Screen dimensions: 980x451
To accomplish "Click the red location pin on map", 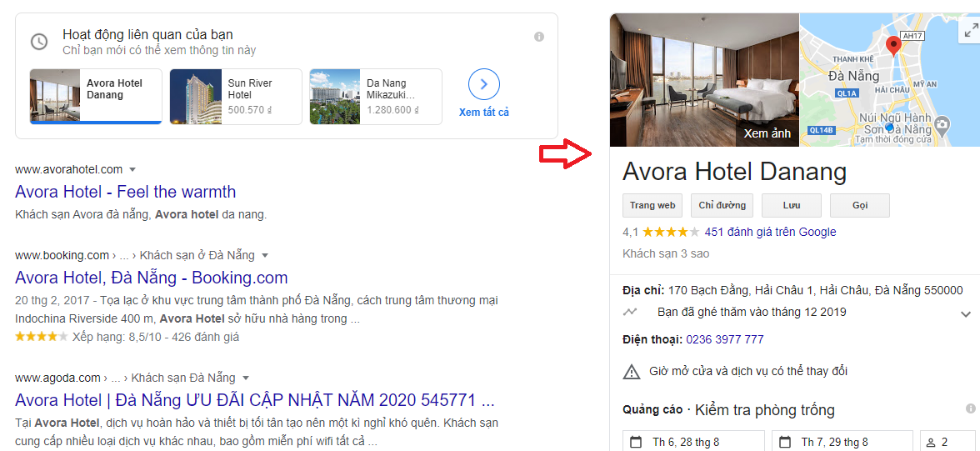I will pos(893,47).
